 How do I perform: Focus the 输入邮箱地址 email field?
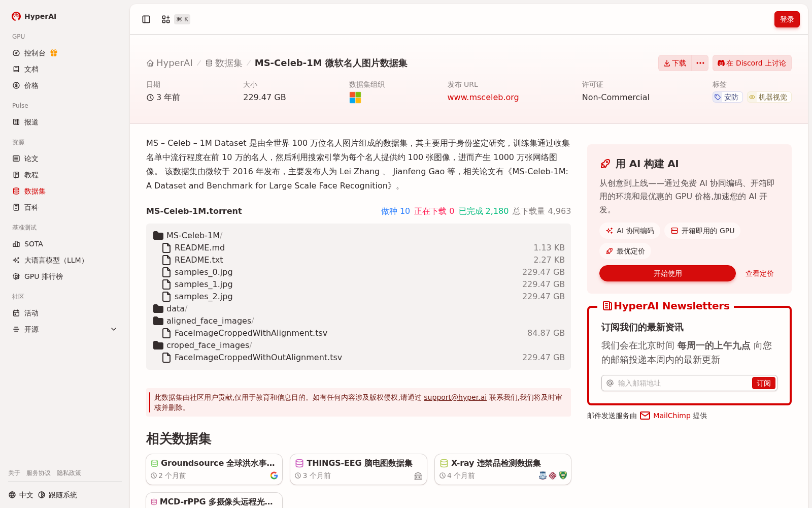point(683,383)
